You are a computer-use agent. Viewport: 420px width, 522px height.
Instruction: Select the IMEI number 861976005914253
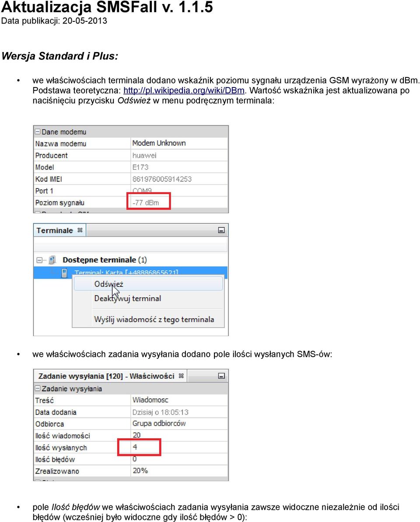tap(162, 179)
